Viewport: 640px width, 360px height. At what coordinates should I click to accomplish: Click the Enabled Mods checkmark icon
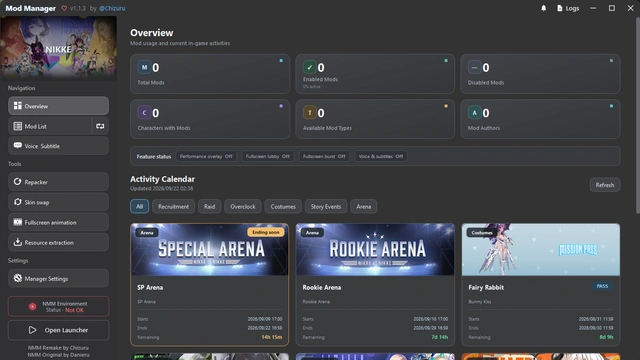pos(309,67)
